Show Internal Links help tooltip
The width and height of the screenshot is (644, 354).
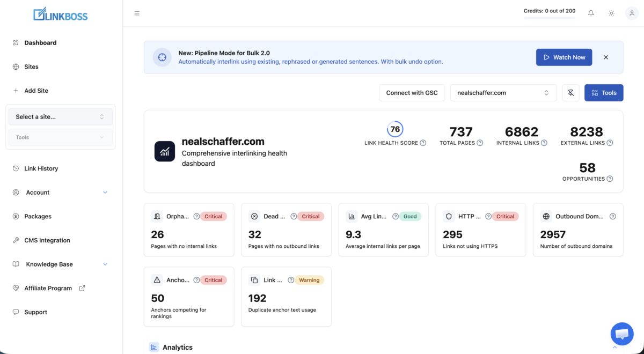(544, 143)
